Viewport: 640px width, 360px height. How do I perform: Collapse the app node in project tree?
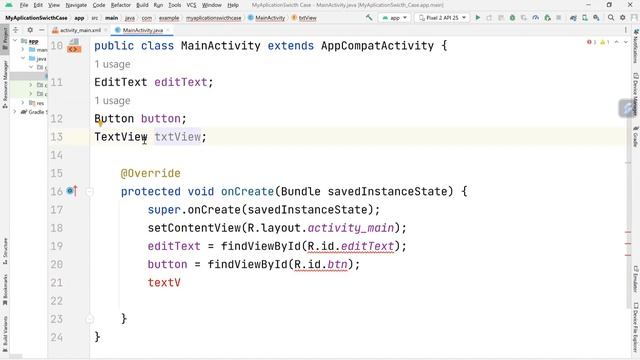(15, 41)
